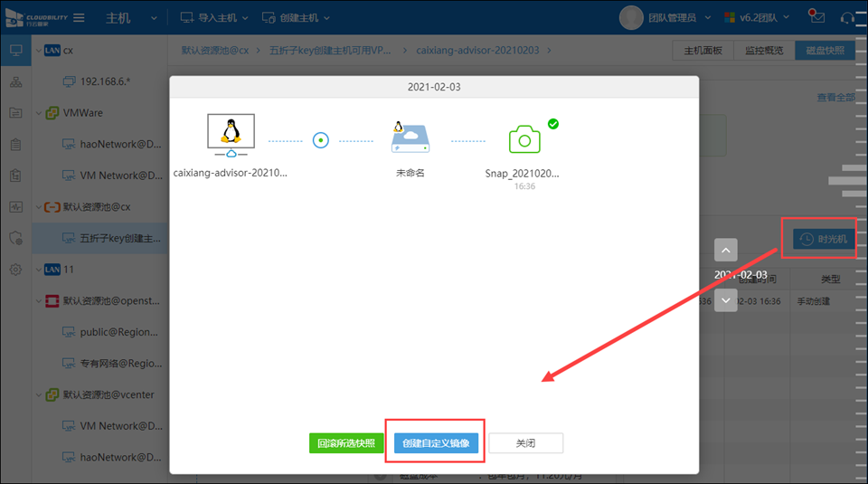The height and width of the screenshot is (484, 868).
Task: Click the caixiang-advisor-20210... host label
Action: pyautogui.click(x=231, y=173)
